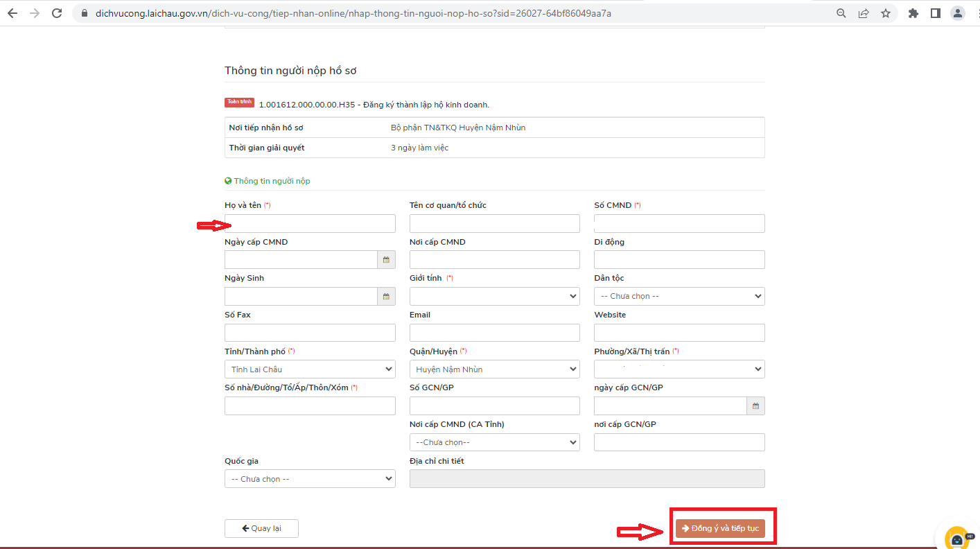This screenshot has width=980, height=549.
Task: Open the chatbot assistant icon
Action: [x=957, y=539]
